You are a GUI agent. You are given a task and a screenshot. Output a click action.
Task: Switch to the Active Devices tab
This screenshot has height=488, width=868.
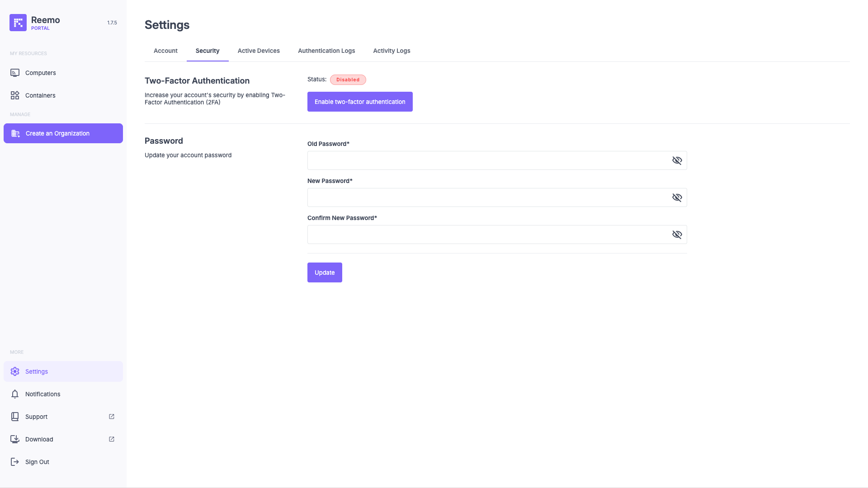pos(259,51)
